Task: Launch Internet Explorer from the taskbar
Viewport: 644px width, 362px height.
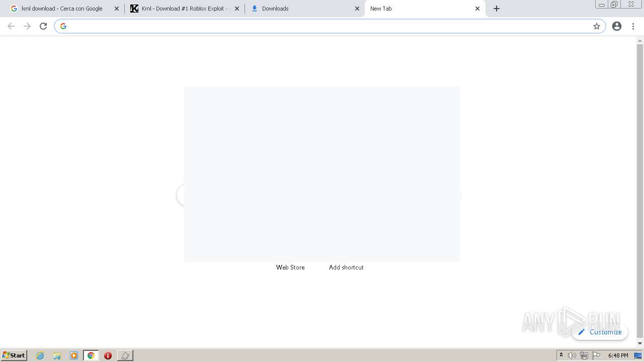Action: coord(40,355)
